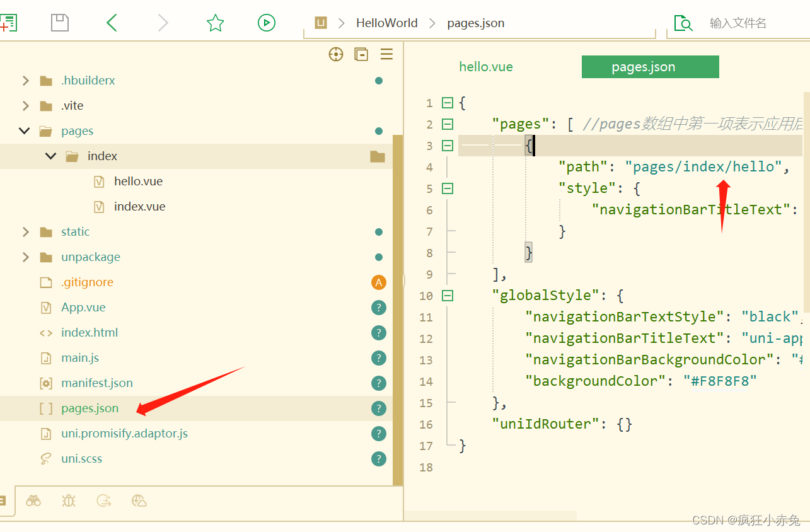810x532 pixels.
Task: Open App.vue in the file tree
Action: (x=83, y=308)
